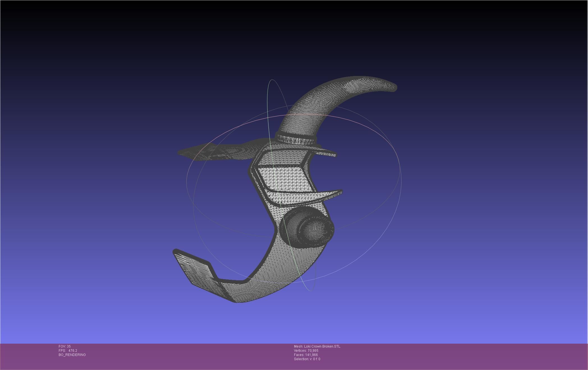Image resolution: width=588 pixels, height=370 pixels.
Task: Click the Mesh: Loki Crown Broken.STL label
Action: [x=317, y=346]
